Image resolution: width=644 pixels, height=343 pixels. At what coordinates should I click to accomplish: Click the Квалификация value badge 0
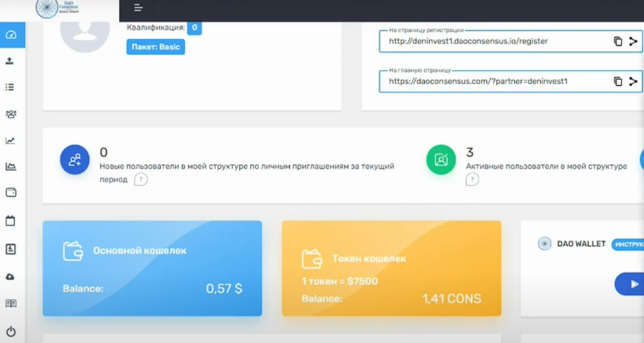point(194,28)
